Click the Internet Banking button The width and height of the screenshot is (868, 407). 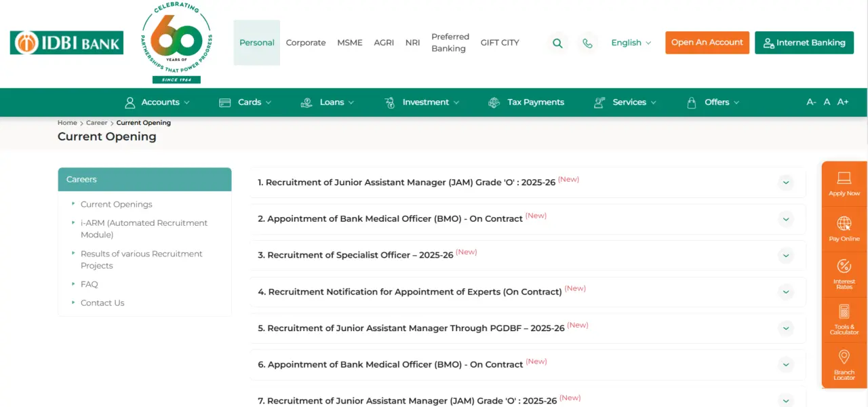click(x=804, y=43)
